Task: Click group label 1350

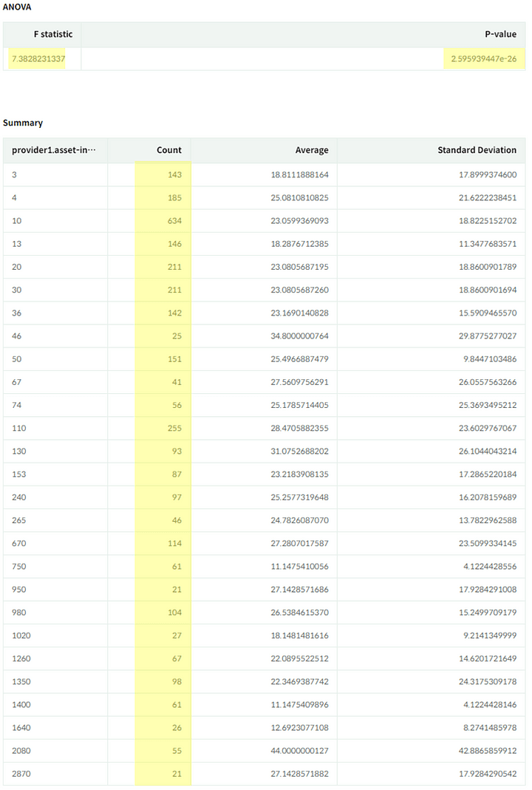Action: [21, 681]
